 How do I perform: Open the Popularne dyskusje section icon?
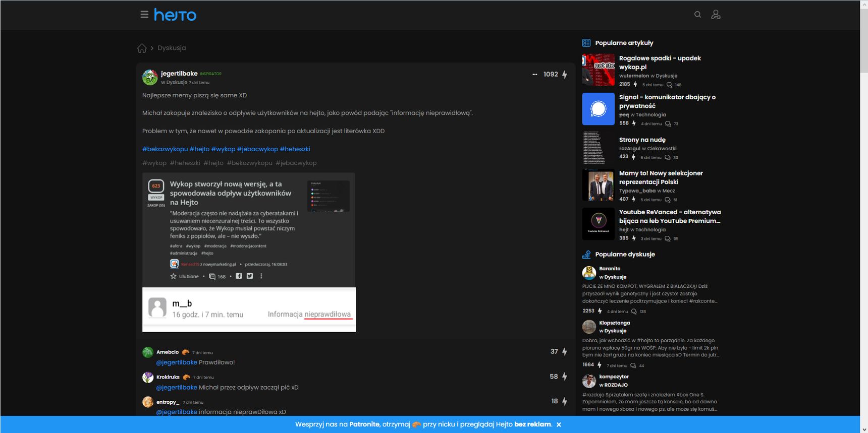tap(586, 254)
